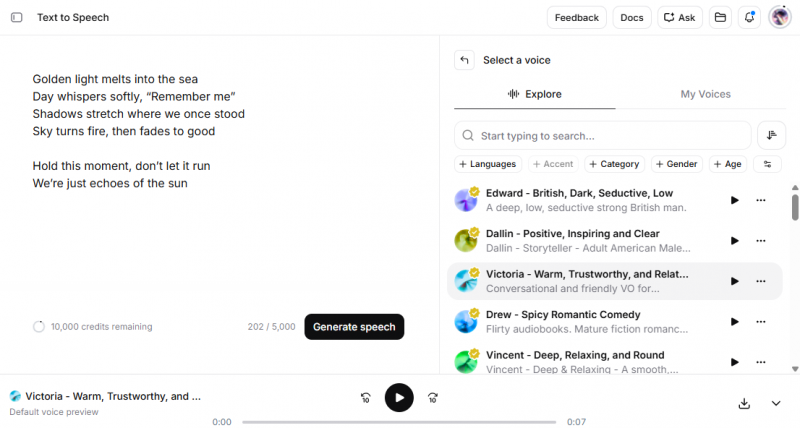Click the sort voices icon
Screen dimensions: 800x428
point(771,135)
